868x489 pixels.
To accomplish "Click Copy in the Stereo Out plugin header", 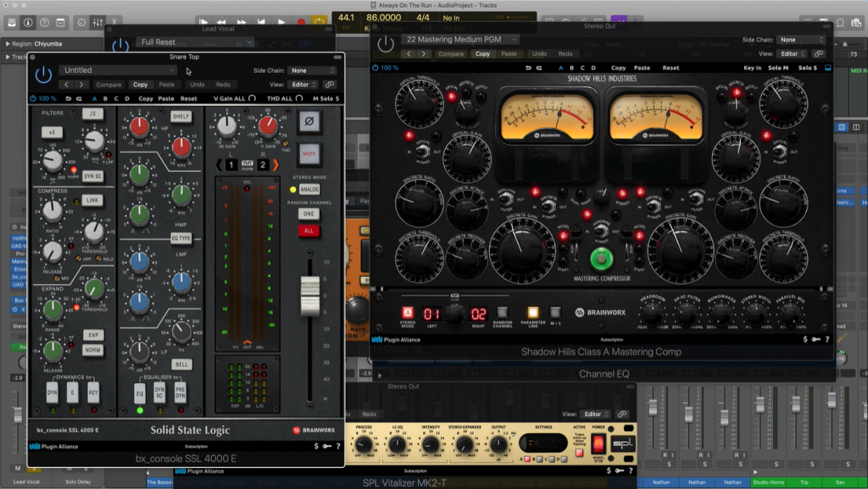I will 482,53.
